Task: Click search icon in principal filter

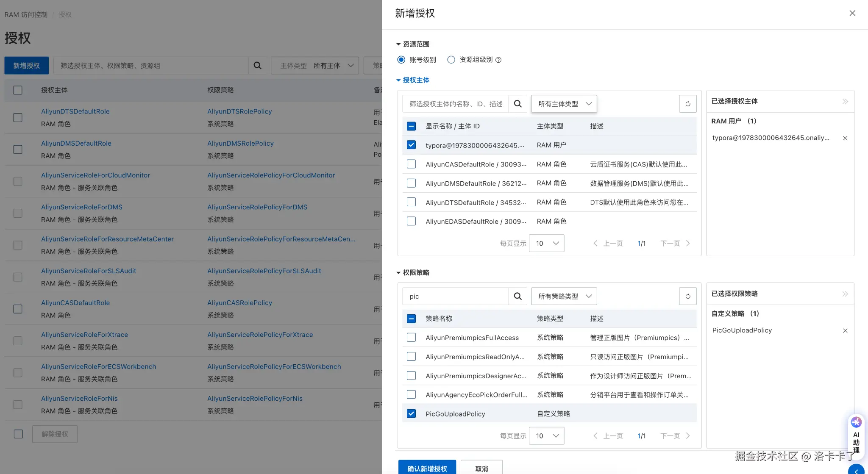Action: [x=517, y=104]
